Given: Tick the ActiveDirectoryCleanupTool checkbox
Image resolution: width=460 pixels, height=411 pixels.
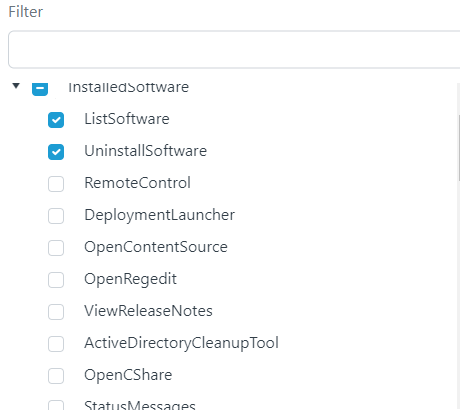Looking at the screenshot, I should point(56,344).
